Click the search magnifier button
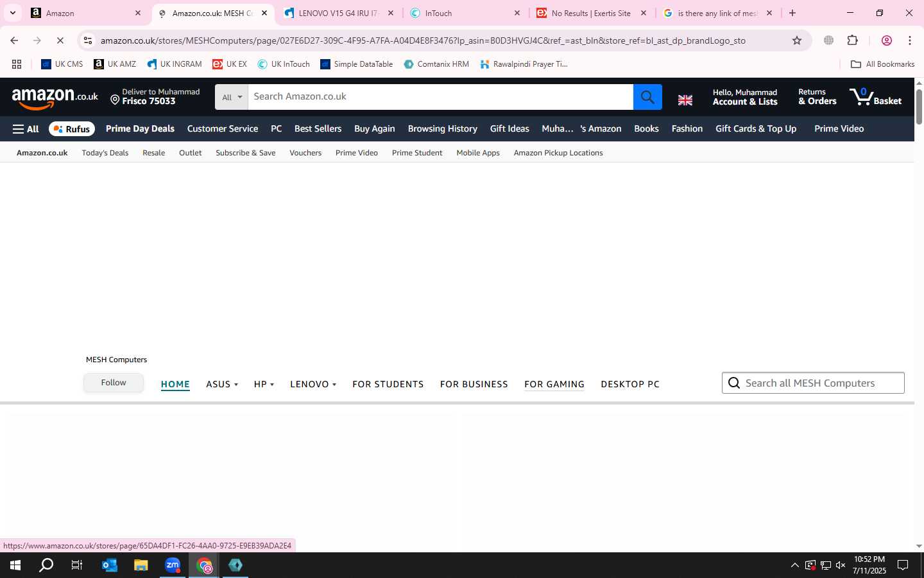The image size is (924, 578). point(647,97)
